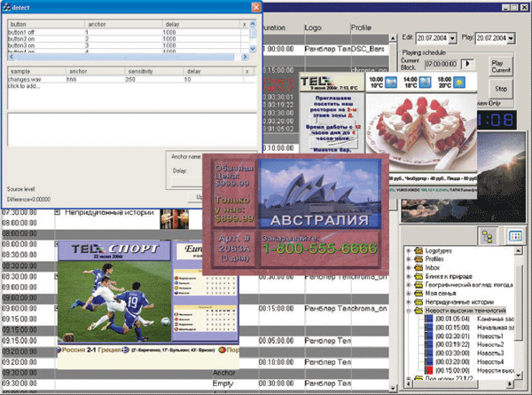The image size is (532, 395).
Task: Expand the Моя семья tree node
Action: click(x=409, y=293)
